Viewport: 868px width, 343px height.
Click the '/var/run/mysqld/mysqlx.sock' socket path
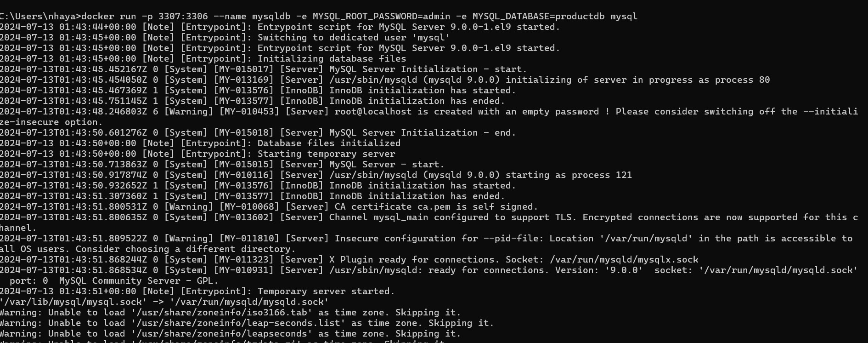624,259
